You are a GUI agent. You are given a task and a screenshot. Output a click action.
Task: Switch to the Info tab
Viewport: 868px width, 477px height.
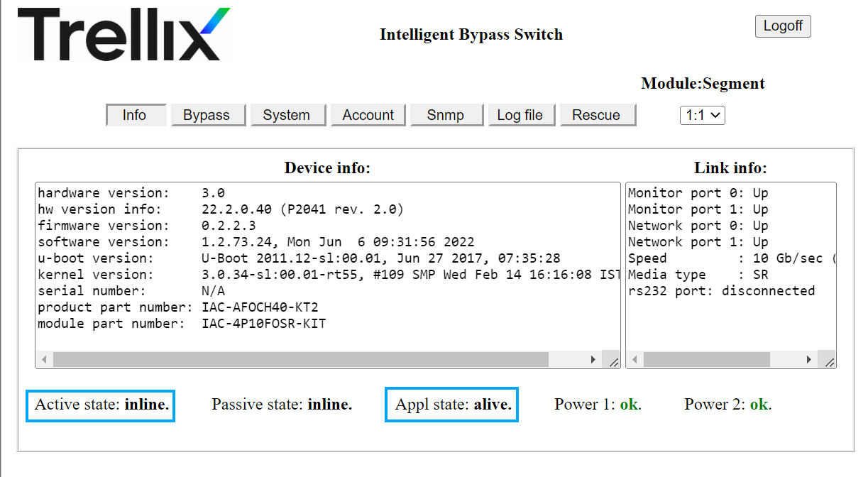pos(136,115)
